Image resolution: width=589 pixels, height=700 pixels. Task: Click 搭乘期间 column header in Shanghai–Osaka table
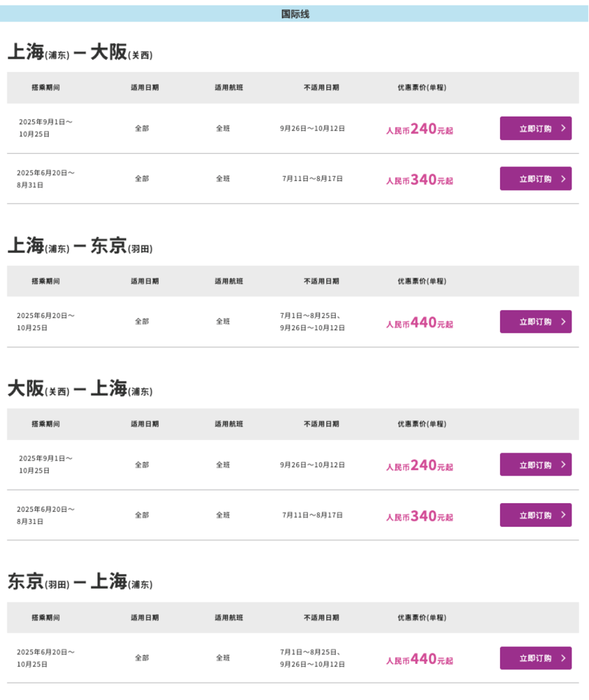coord(46,87)
